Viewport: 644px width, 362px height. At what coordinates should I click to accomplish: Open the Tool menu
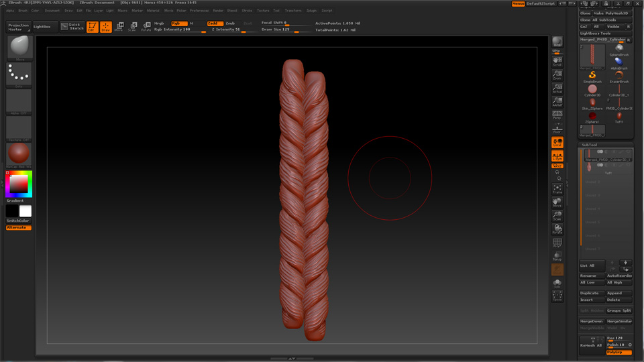(276, 11)
